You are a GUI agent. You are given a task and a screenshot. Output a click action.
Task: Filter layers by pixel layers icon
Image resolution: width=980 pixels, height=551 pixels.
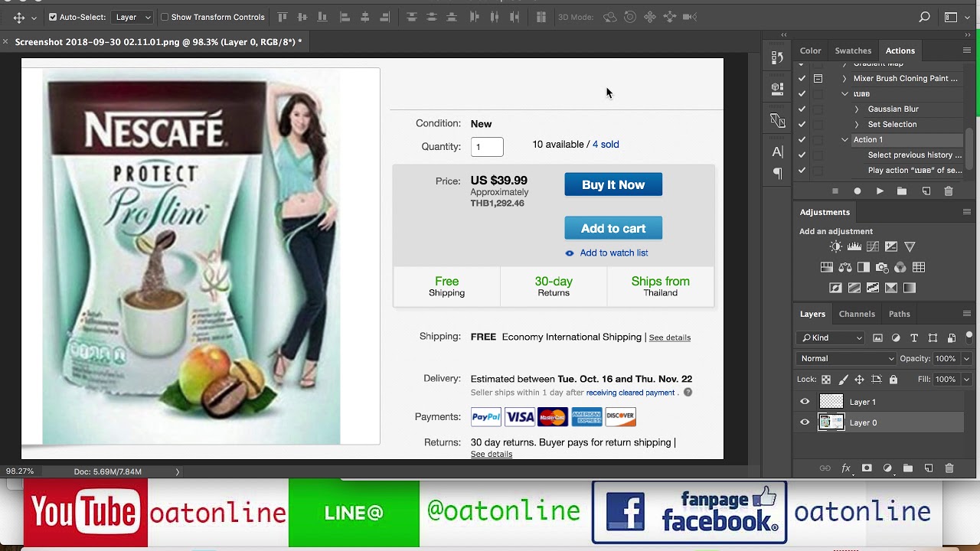coord(877,337)
